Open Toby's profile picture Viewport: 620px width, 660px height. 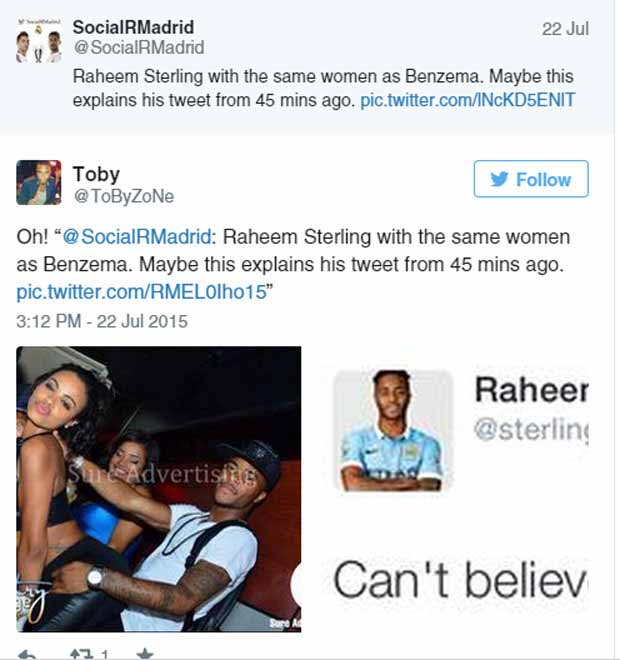(39, 183)
